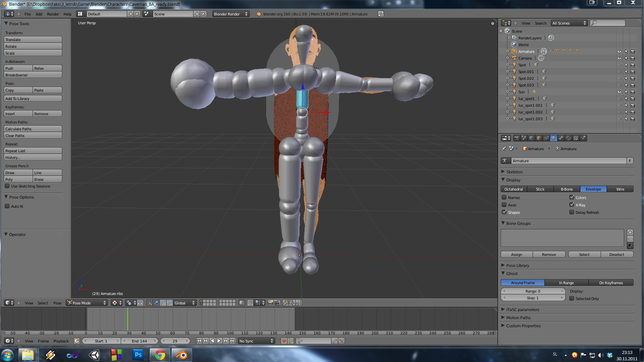Viewport: 644px width, 362px height.
Task: Jump to the end frame button
Action: [x=232, y=341]
